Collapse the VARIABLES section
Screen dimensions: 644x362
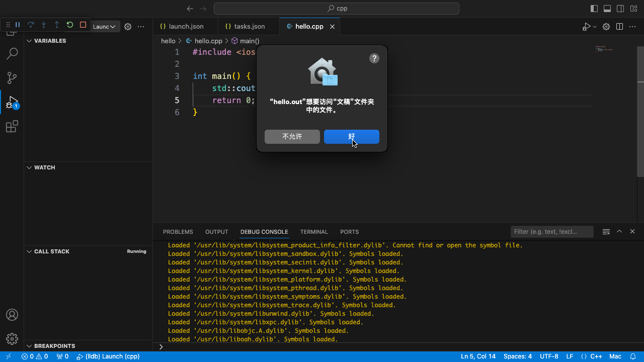click(88, 41)
